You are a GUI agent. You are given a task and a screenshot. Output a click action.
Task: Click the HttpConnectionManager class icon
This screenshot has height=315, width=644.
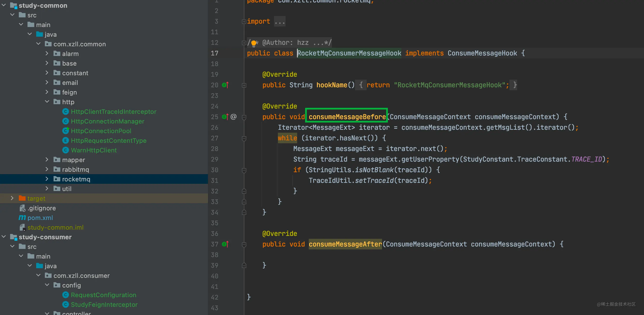66,121
